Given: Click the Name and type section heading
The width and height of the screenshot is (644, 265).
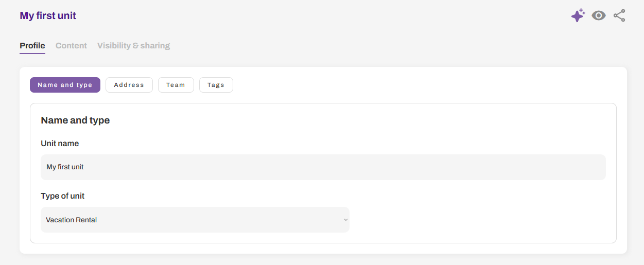Looking at the screenshot, I should click(x=75, y=120).
